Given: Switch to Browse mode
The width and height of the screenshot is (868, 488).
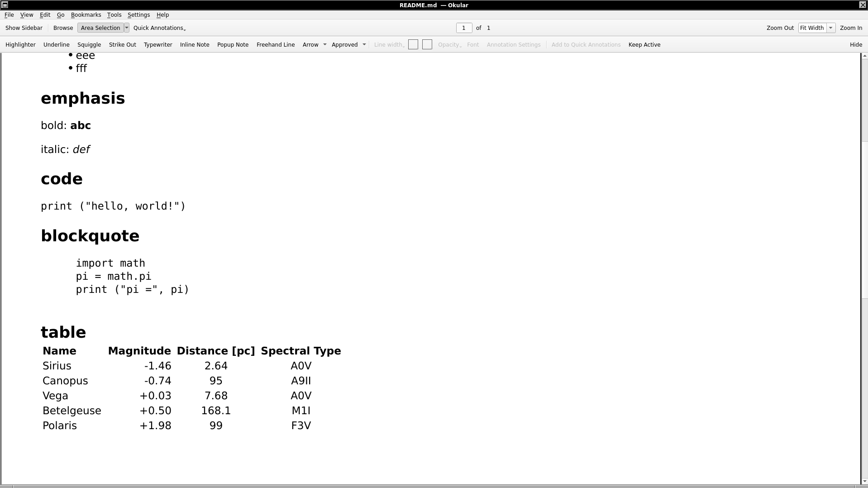Looking at the screenshot, I should (x=63, y=28).
